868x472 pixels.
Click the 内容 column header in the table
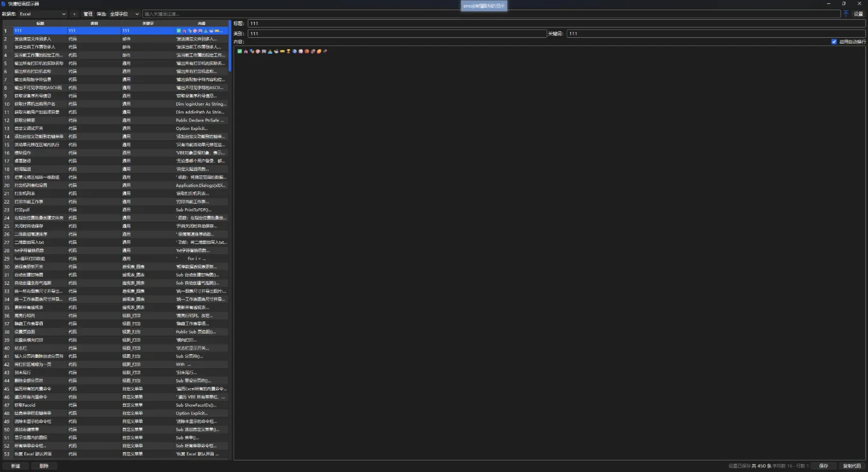click(x=202, y=23)
